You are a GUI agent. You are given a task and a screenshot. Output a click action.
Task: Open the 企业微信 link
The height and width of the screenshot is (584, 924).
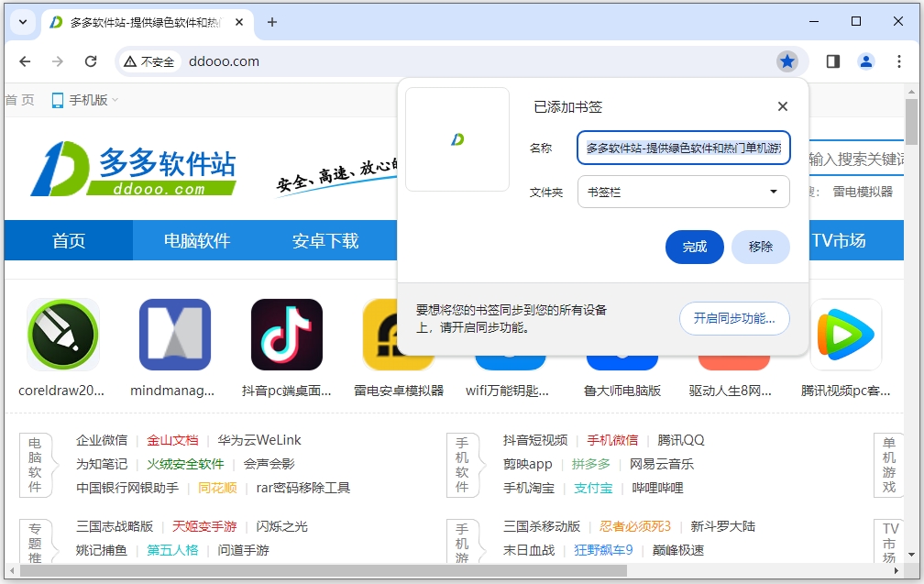tap(102, 440)
